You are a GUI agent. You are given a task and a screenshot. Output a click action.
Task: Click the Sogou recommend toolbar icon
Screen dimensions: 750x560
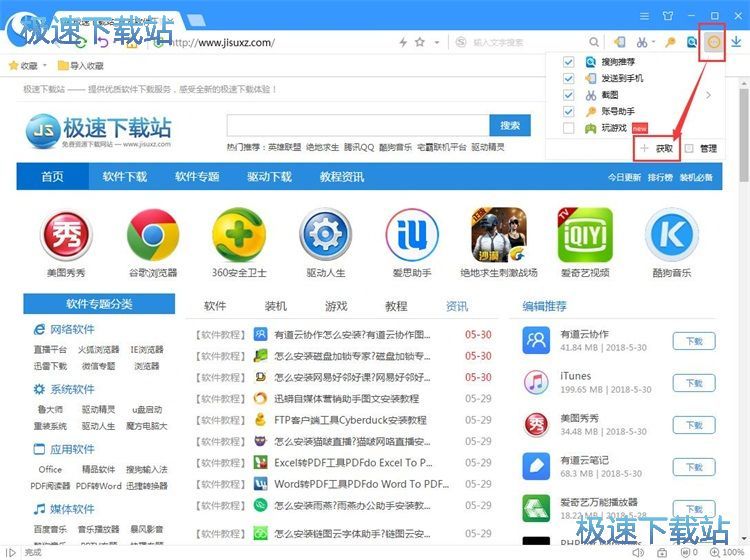point(692,42)
